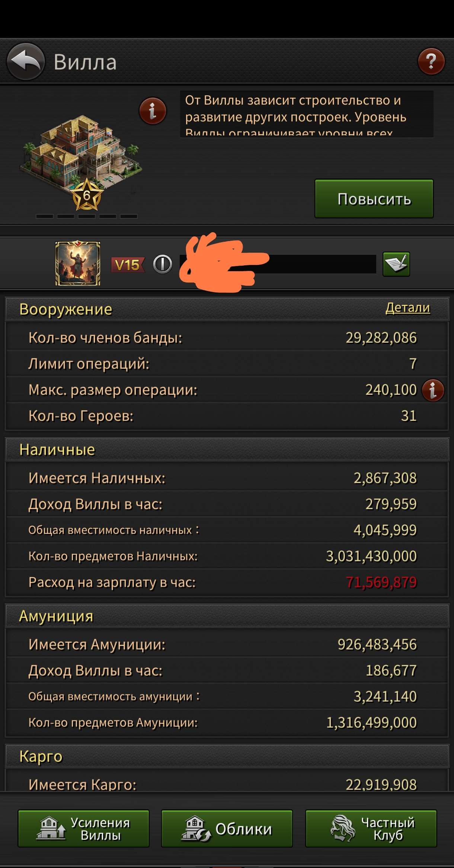Click the Повысить upgrade button
The image size is (454, 868).
tap(374, 199)
